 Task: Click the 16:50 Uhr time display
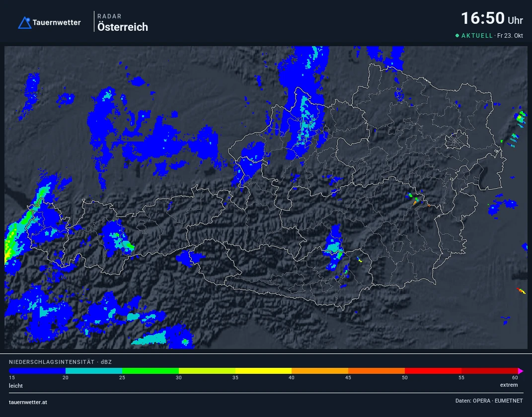pyautogui.click(x=492, y=18)
